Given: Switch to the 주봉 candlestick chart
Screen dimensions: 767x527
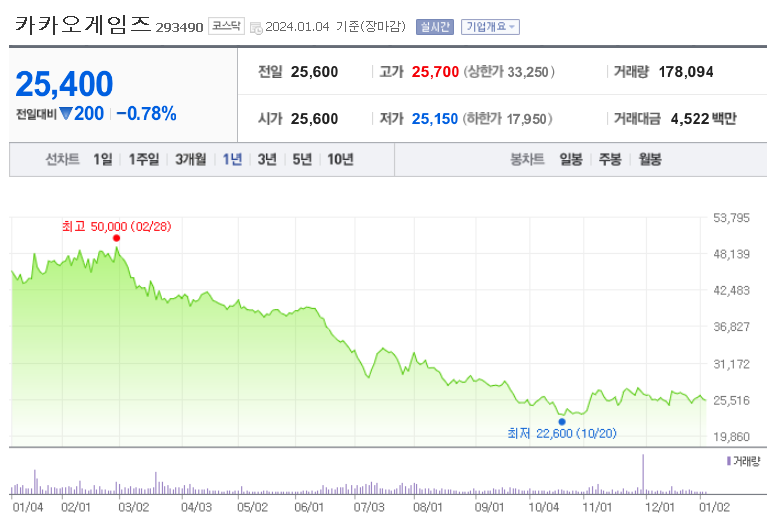Looking at the screenshot, I should (610, 159).
